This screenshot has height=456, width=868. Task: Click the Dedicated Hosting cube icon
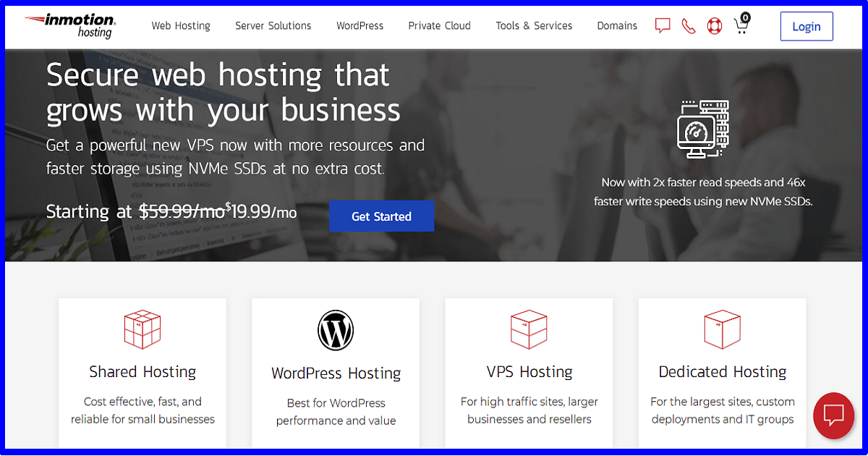click(x=722, y=330)
